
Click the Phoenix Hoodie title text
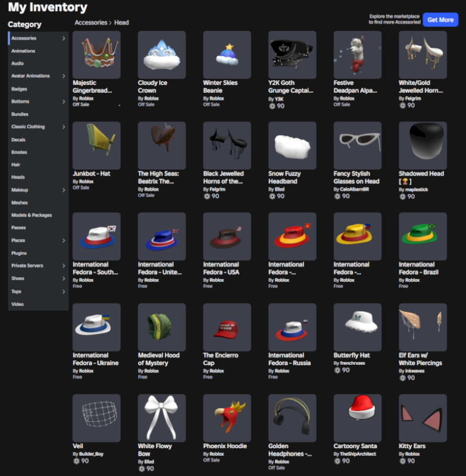tap(225, 446)
